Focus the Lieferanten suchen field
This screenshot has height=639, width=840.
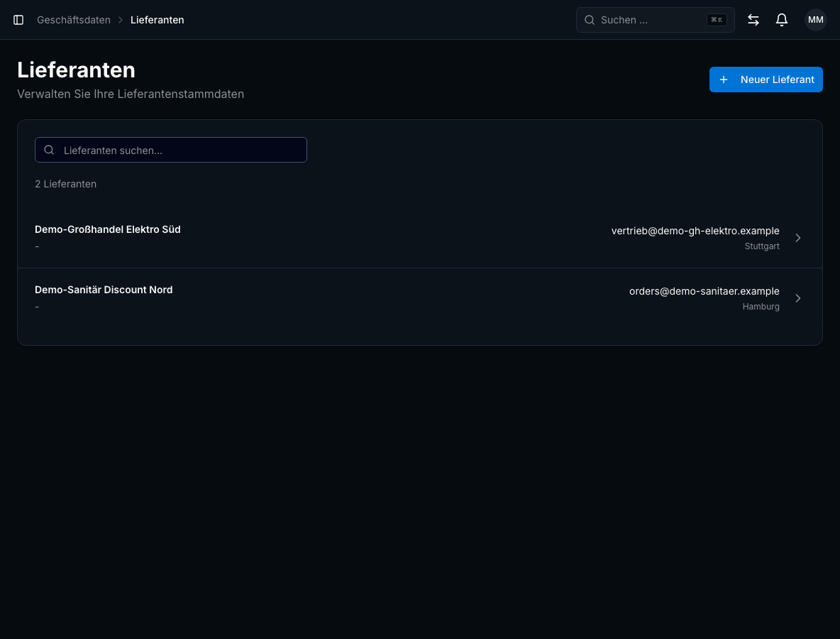pos(171,150)
